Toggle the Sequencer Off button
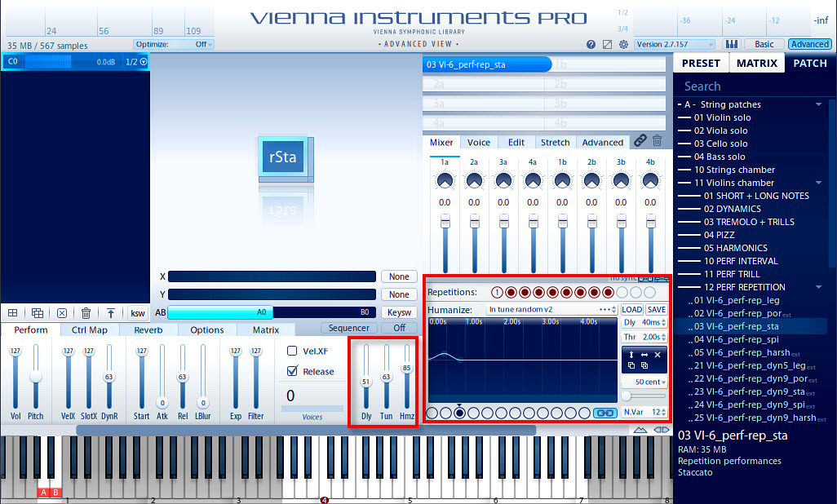The height and width of the screenshot is (504, 837). coord(399,328)
